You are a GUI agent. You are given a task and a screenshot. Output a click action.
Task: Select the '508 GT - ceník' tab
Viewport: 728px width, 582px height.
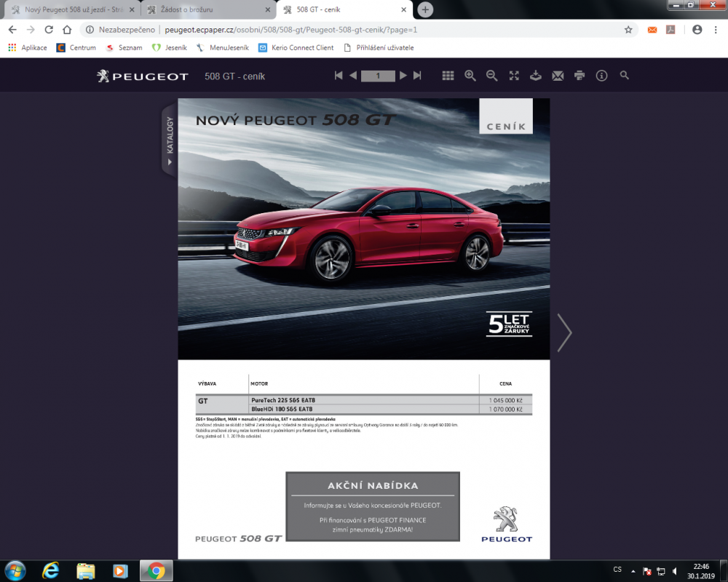344,9
